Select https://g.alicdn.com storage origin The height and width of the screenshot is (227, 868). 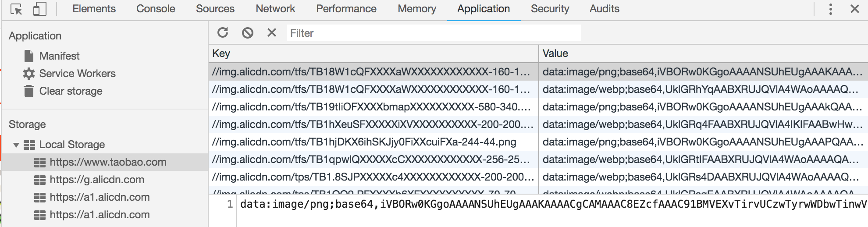[x=96, y=180]
